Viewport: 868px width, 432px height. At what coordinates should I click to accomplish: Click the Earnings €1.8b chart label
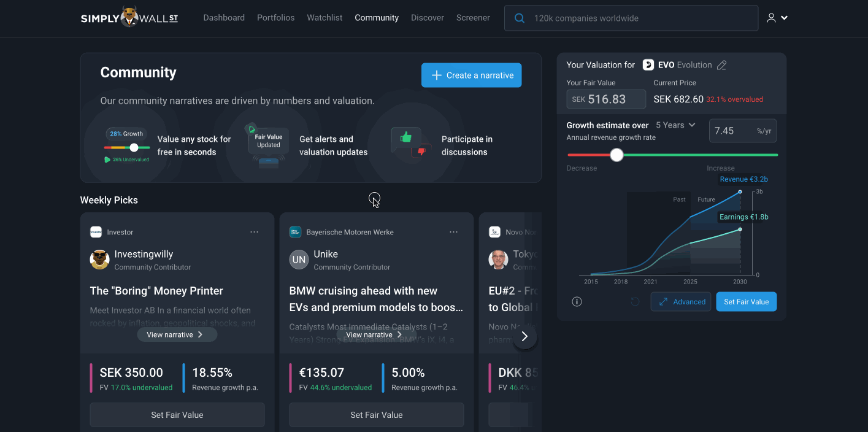click(x=743, y=217)
